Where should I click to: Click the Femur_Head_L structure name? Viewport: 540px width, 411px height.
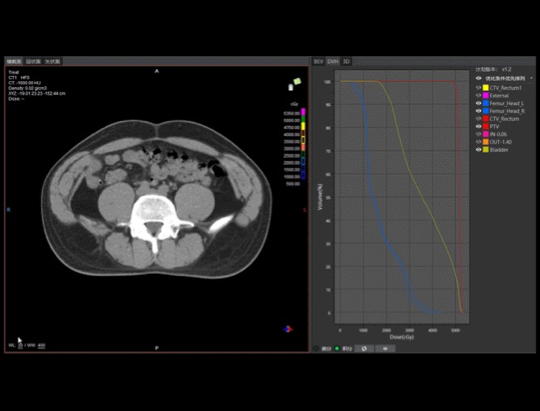(x=507, y=103)
